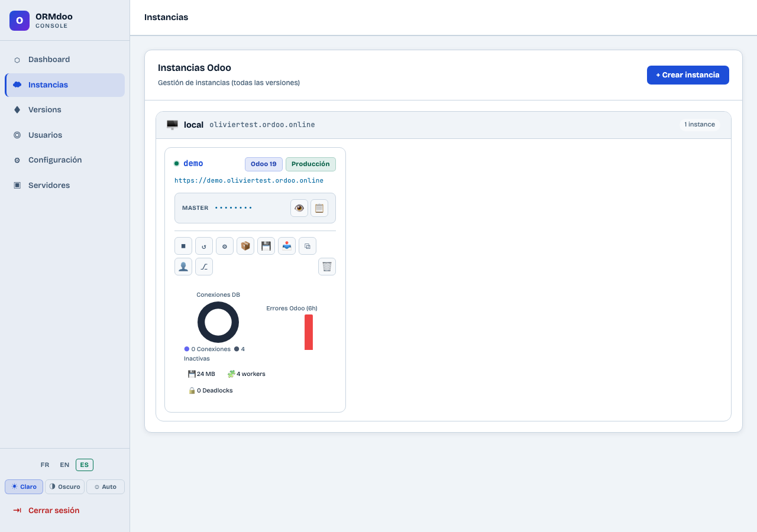
Task: Click the Configuración gear icon in sidebar
Action: (x=17, y=160)
